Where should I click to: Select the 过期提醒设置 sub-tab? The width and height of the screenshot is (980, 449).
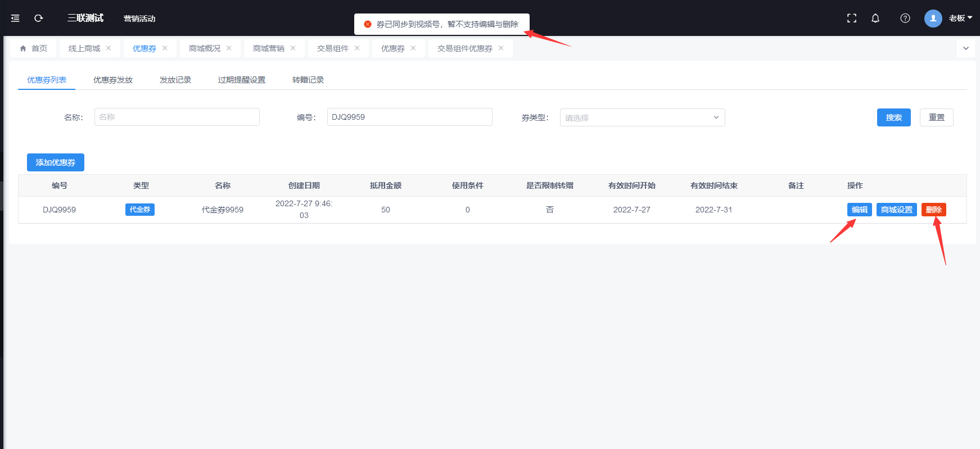242,80
